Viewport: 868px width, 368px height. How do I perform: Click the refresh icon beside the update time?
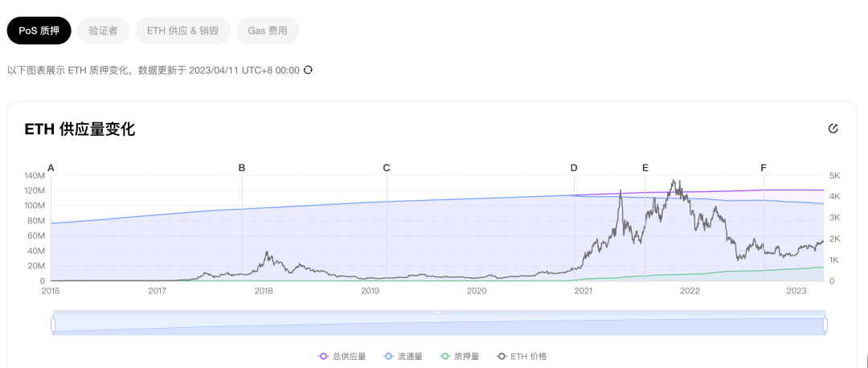pos(308,70)
